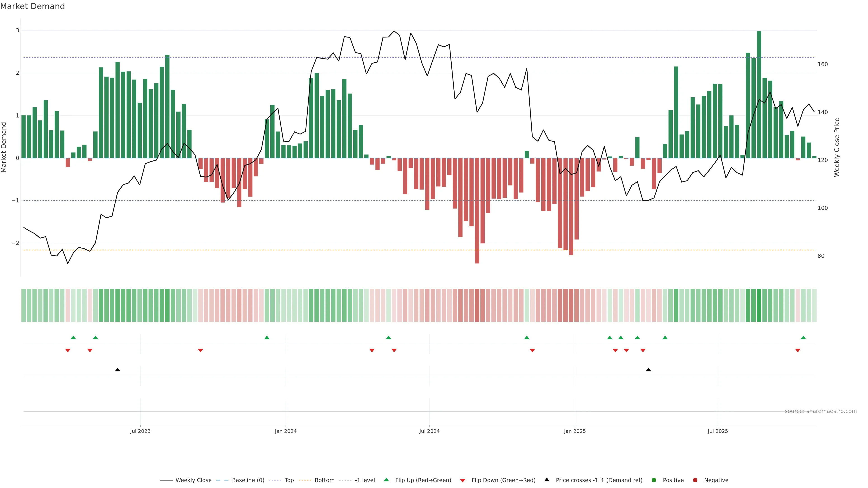Click black triangle marker in early 2025
Screen dimensions: 868x488
coord(648,370)
